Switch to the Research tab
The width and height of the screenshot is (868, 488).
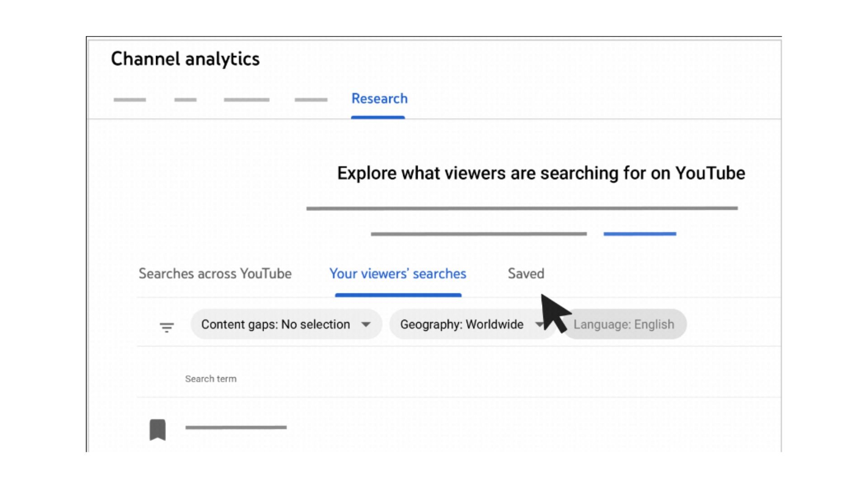379,99
